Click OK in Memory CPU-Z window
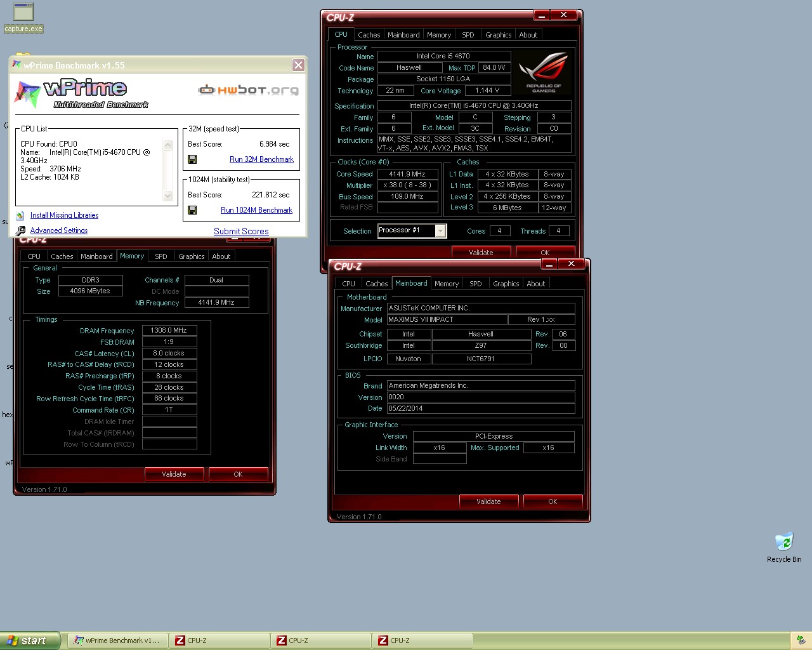This screenshot has width=812, height=650. (238, 474)
